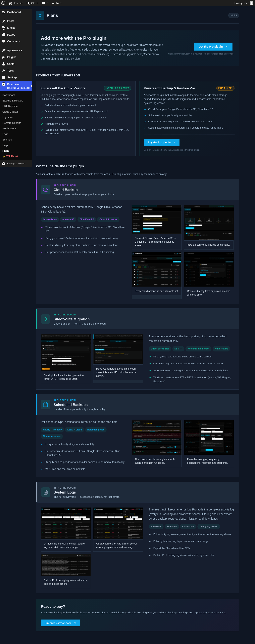
Task: Open Help in the sidebar submenu
Action: [x=5, y=145]
